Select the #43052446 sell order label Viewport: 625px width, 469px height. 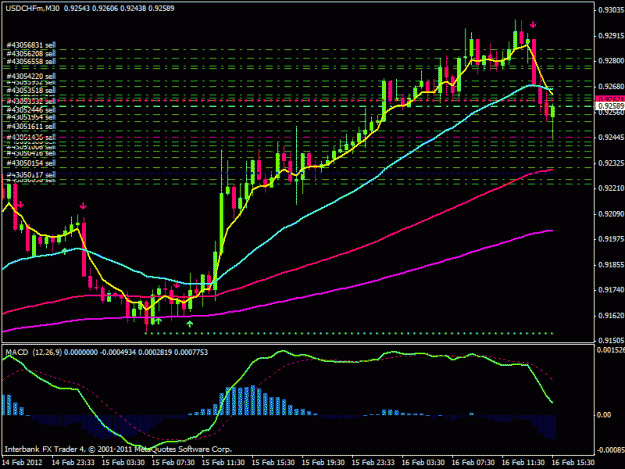click(x=31, y=110)
